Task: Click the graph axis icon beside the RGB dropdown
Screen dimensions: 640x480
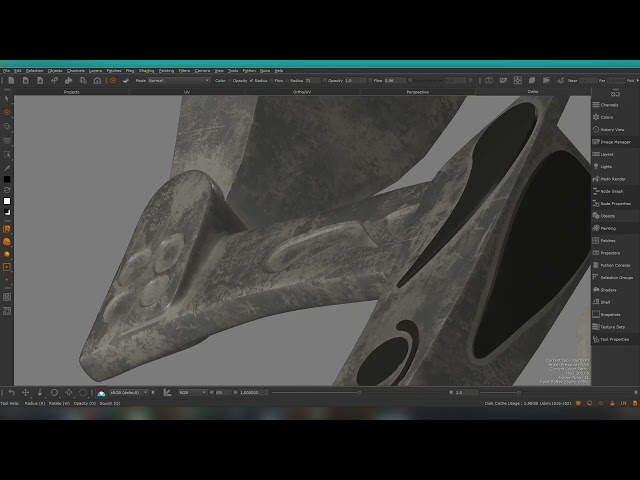Action: 167,392
